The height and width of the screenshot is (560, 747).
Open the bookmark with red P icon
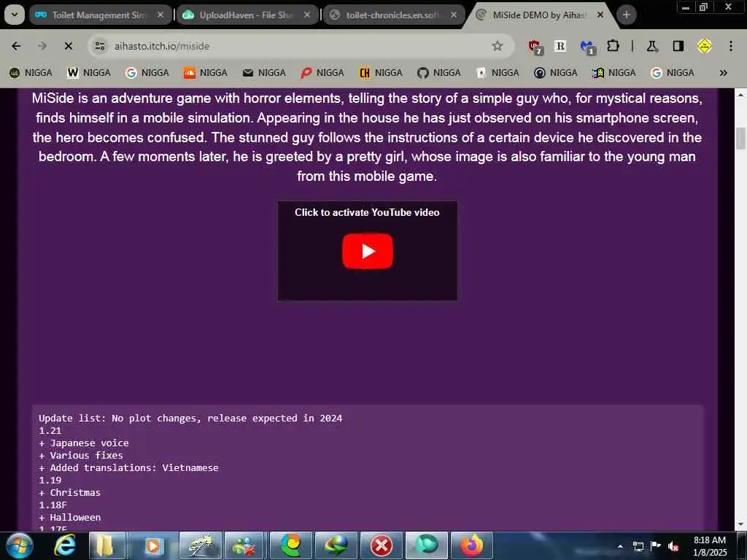(322, 73)
